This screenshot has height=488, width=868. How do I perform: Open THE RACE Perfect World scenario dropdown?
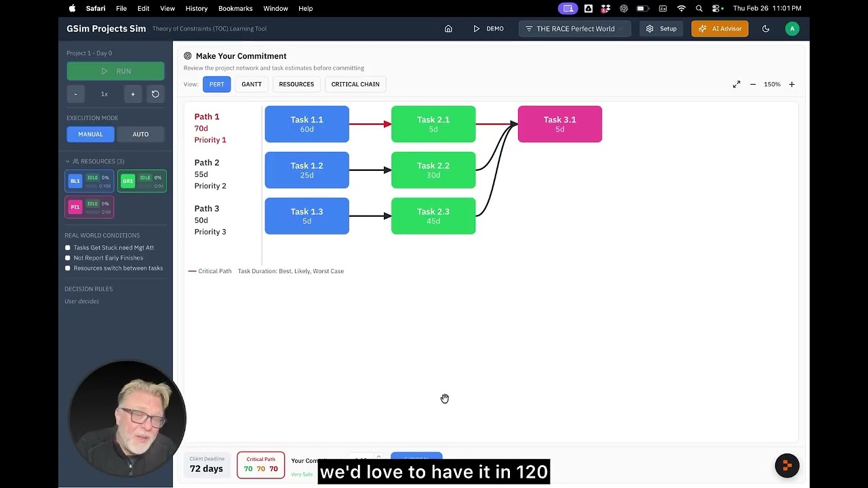[575, 28]
